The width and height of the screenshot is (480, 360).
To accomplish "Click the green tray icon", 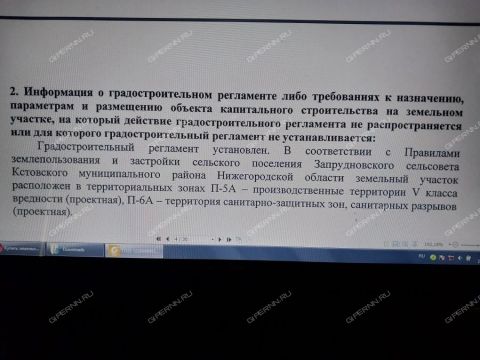I will point(433,257).
